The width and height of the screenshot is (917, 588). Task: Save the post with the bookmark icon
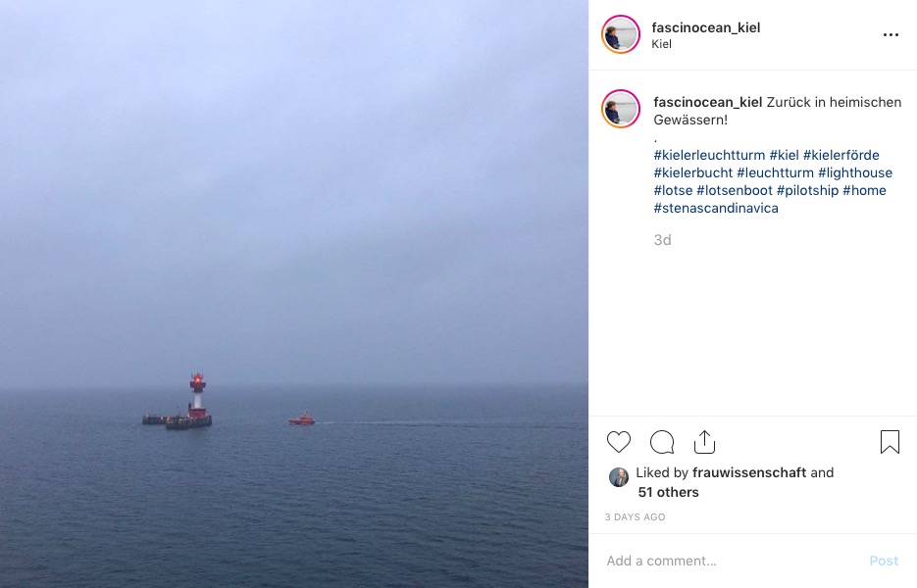click(890, 442)
